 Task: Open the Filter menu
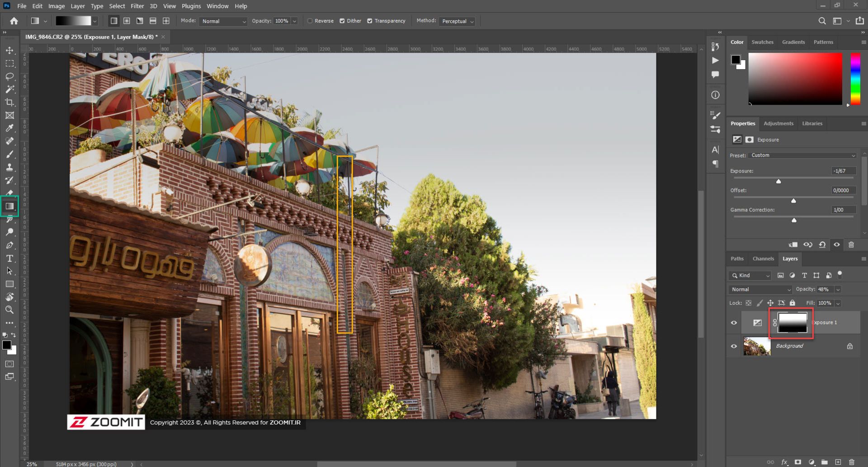[137, 6]
